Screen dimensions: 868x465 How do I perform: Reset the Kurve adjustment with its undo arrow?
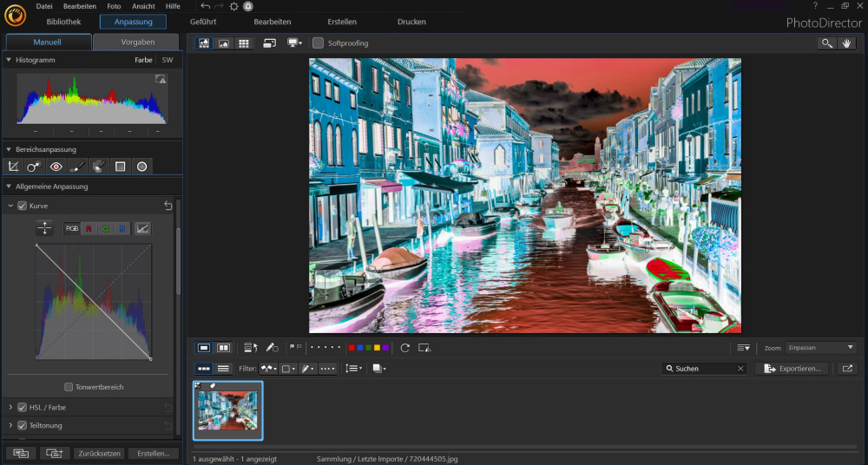tap(168, 206)
